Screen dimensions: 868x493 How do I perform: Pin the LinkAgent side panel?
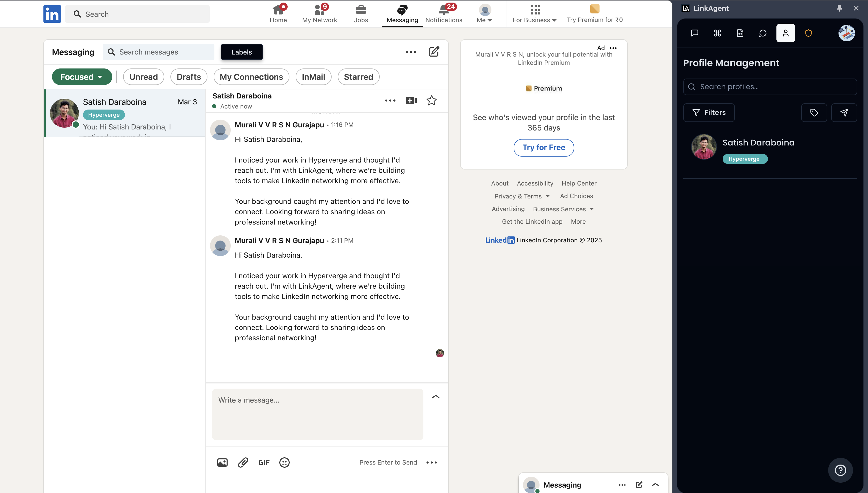point(840,8)
